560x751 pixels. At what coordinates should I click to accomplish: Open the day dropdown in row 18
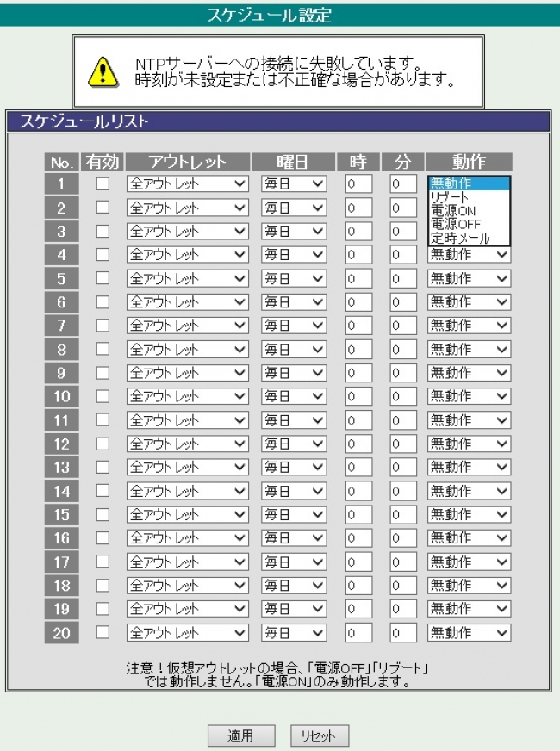coord(294,586)
